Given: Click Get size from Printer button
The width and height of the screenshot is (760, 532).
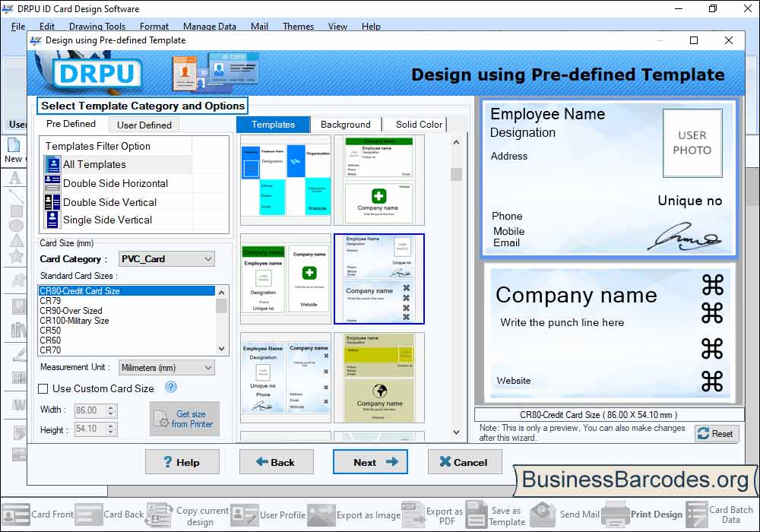Looking at the screenshot, I should click(x=185, y=419).
